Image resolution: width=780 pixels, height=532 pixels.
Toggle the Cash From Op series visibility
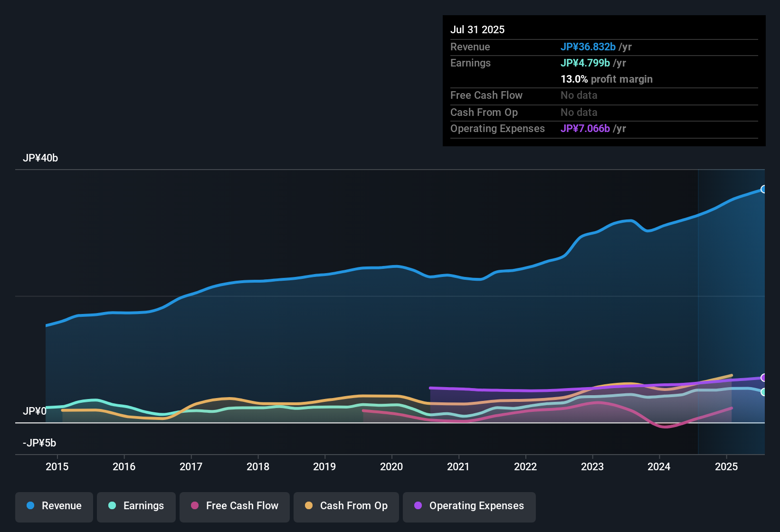[x=346, y=506]
